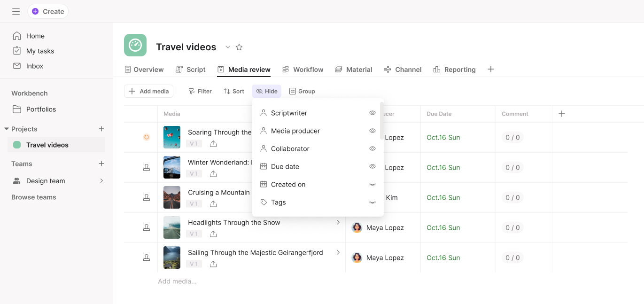Show the Created on column
The width and height of the screenshot is (644, 304).
[372, 185]
